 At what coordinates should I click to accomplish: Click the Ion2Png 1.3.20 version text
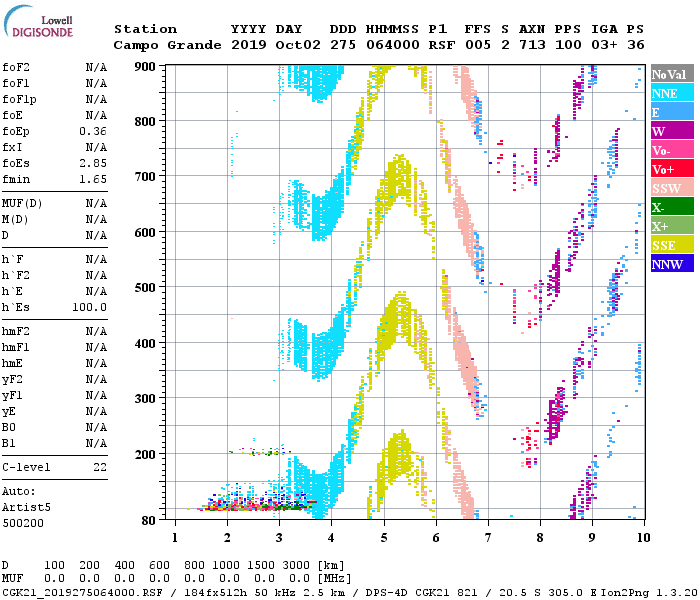tap(649, 593)
